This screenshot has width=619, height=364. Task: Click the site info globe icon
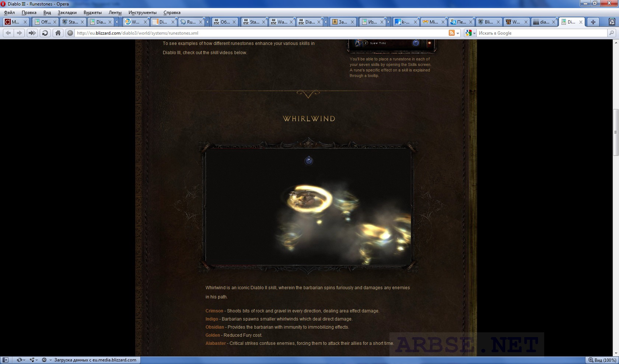click(70, 33)
